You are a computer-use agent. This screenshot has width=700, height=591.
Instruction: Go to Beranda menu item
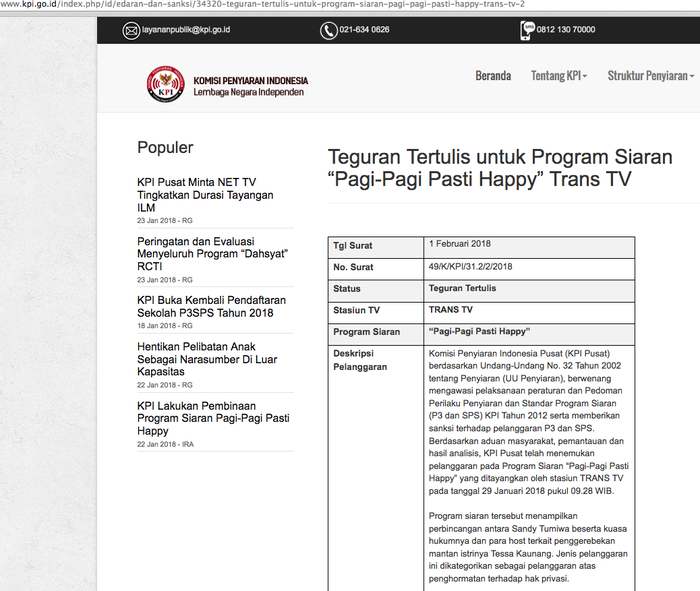point(493,76)
